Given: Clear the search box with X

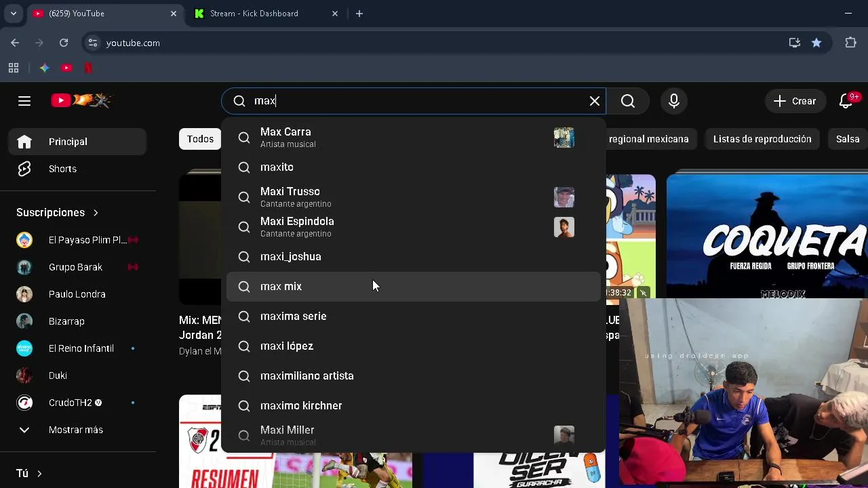Looking at the screenshot, I should click(595, 101).
